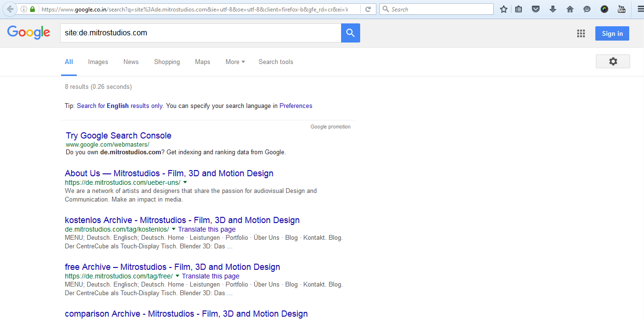The width and height of the screenshot is (644, 320).
Task: Click Translate this page for free Archive
Action: tap(210, 276)
